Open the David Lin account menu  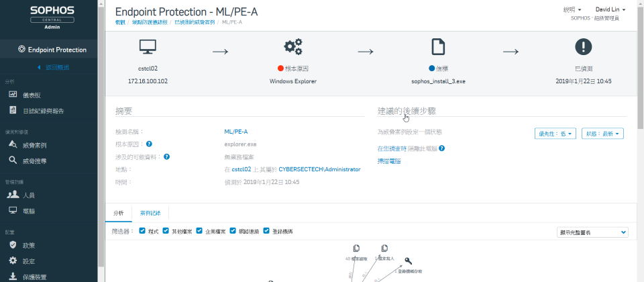point(610,9)
